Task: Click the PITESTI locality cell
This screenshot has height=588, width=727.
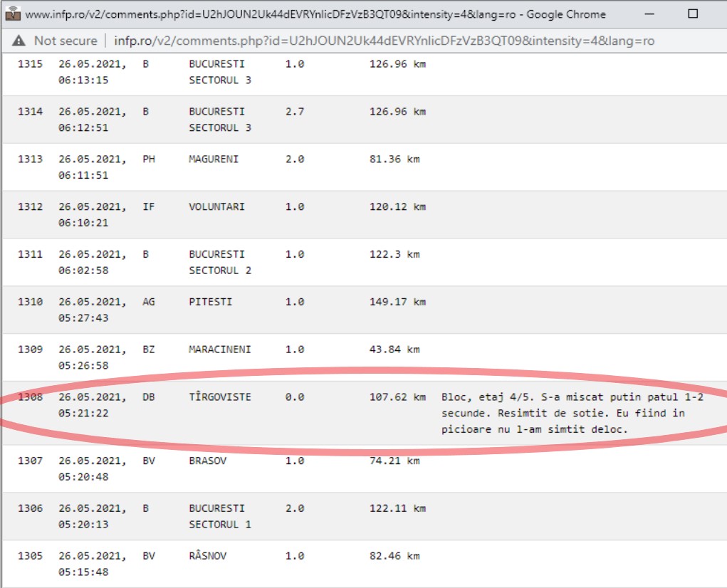Action: point(211,302)
